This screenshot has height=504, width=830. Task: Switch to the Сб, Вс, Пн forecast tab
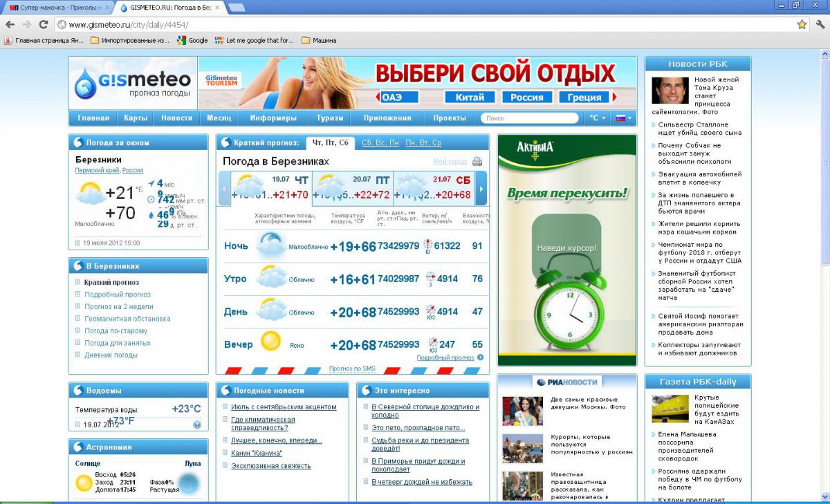(x=380, y=143)
